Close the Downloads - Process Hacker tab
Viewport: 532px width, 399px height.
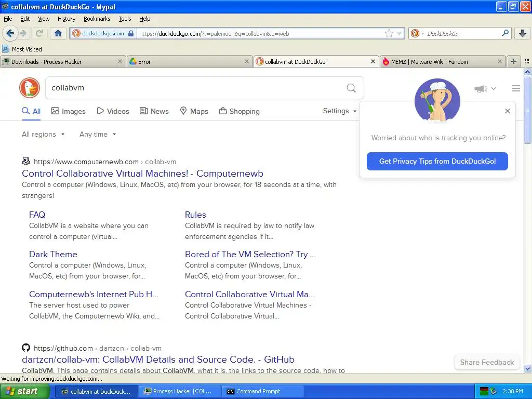coord(120,61)
